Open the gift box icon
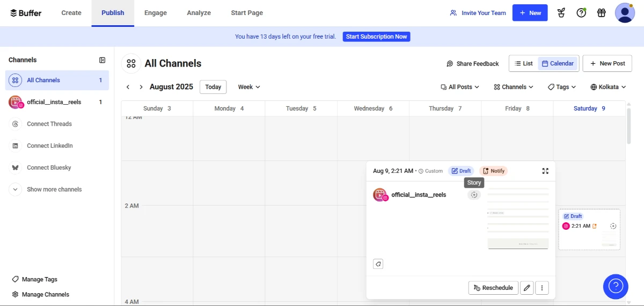644x306 pixels. pyautogui.click(x=602, y=13)
